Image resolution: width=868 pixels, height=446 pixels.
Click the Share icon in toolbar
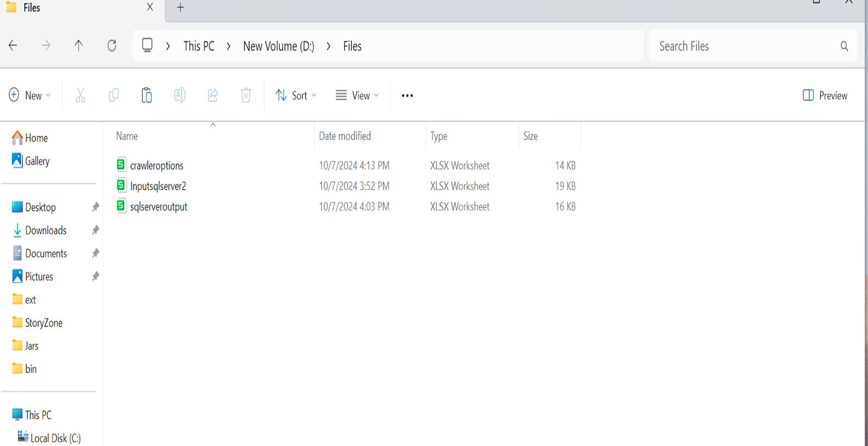point(213,95)
